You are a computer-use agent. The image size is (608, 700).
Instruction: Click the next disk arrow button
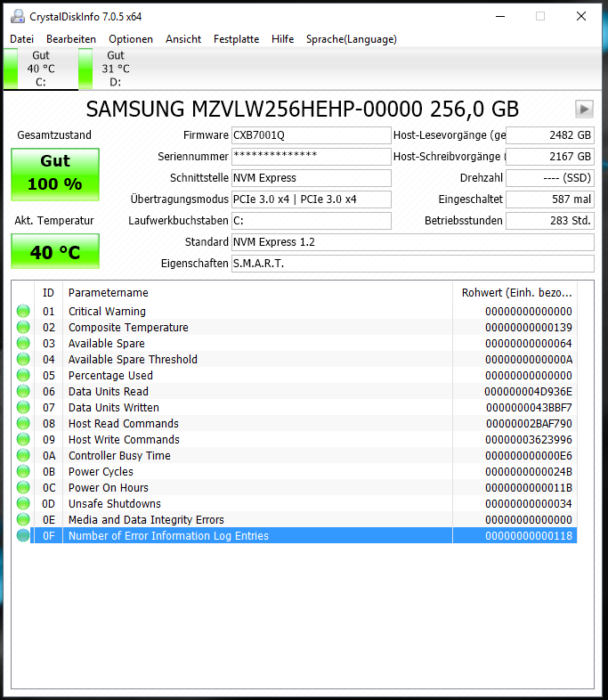(584, 109)
